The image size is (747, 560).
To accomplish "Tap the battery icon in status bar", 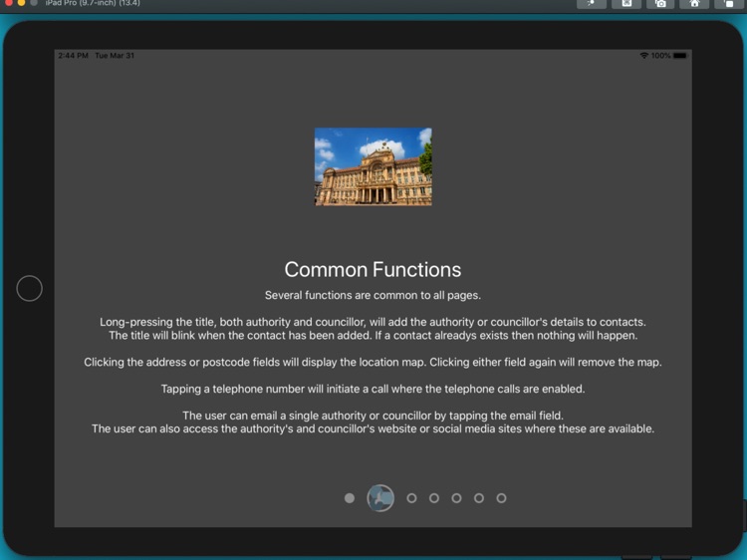I will pos(680,55).
